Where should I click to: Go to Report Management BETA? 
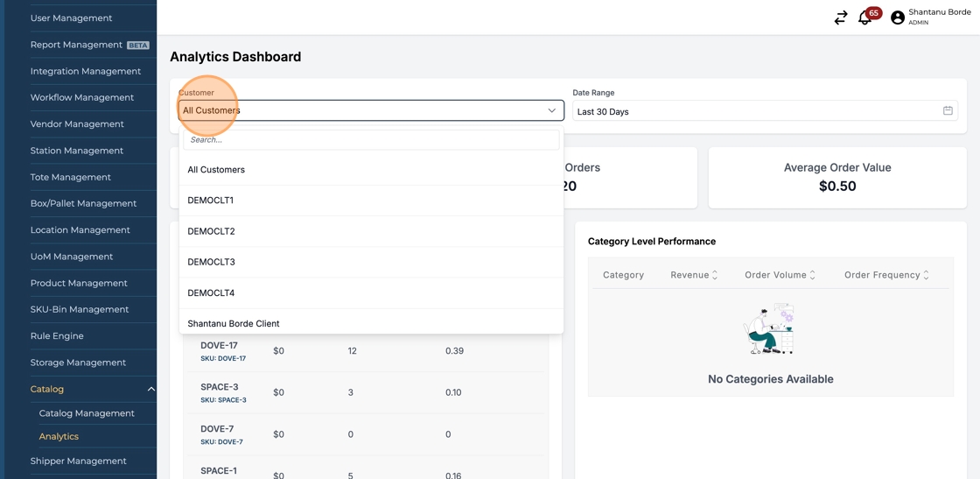[76, 45]
